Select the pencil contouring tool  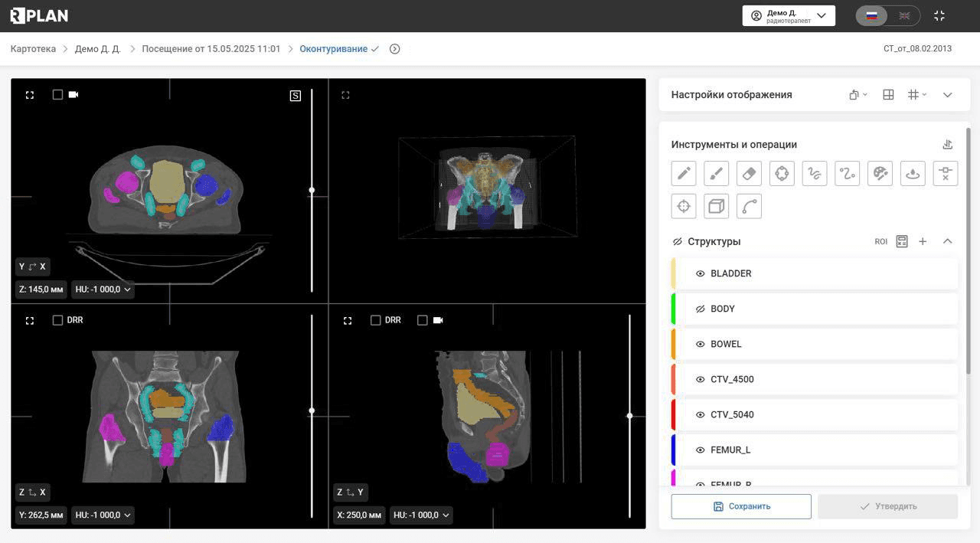pyautogui.click(x=684, y=173)
